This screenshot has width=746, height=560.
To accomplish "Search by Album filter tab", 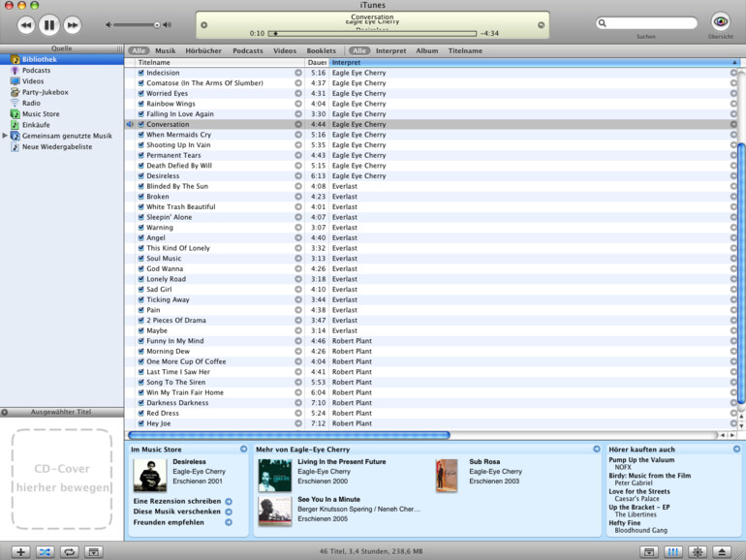I will point(426,51).
